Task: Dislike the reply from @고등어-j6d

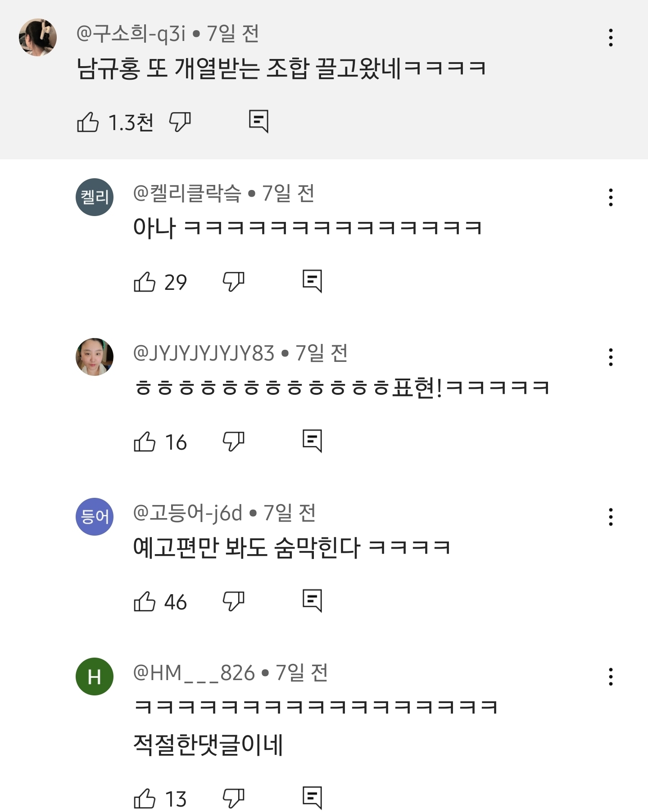Action: [x=233, y=601]
